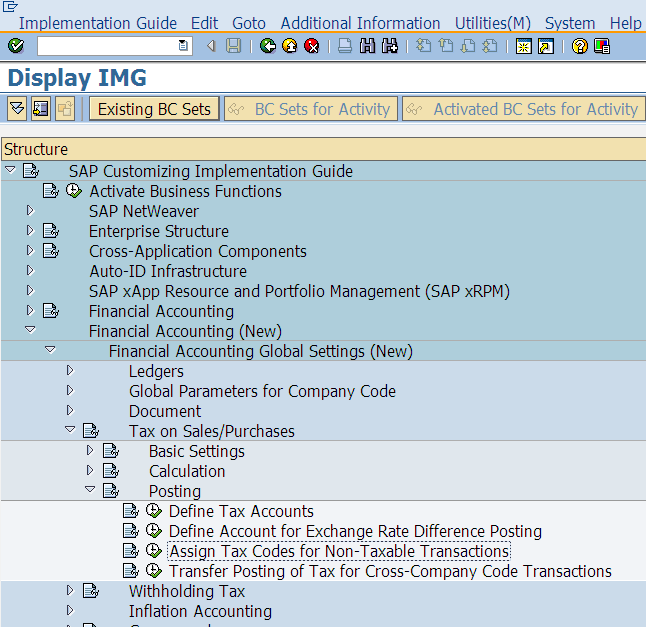The width and height of the screenshot is (646, 627).
Task: Select Assign Tax Codes for Non-Taxable Transactions
Action: [339, 551]
